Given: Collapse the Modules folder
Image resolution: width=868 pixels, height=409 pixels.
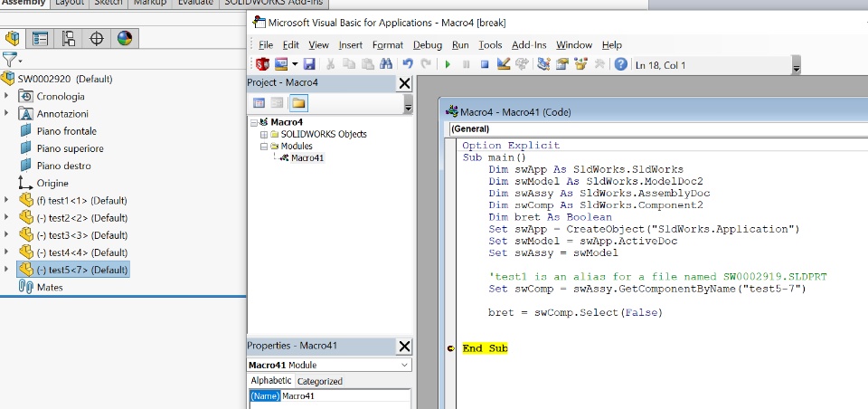Looking at the screenshot, I should pyautogui.click(x=263, y=147).
